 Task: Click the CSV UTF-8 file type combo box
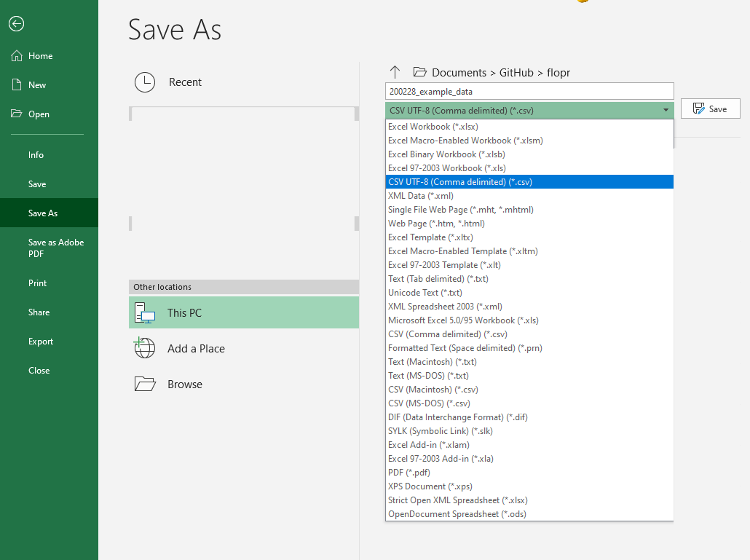(x=529, y=111)
